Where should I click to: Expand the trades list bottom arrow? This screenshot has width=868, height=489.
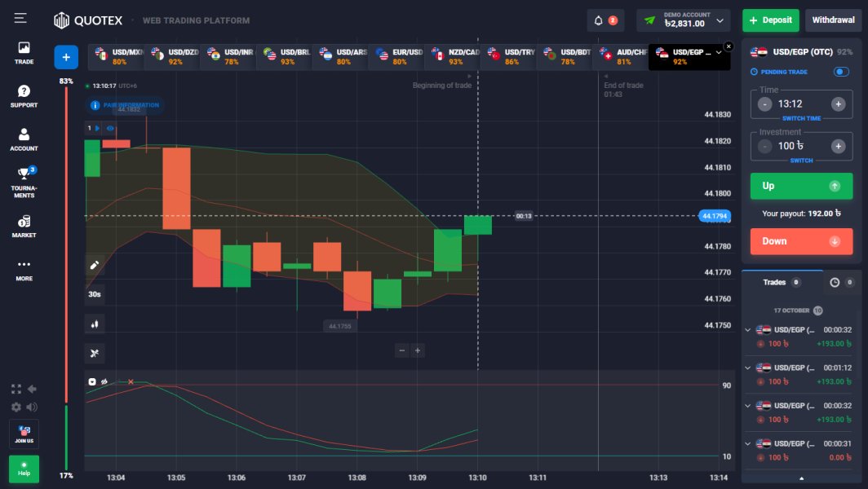[801, 478]
